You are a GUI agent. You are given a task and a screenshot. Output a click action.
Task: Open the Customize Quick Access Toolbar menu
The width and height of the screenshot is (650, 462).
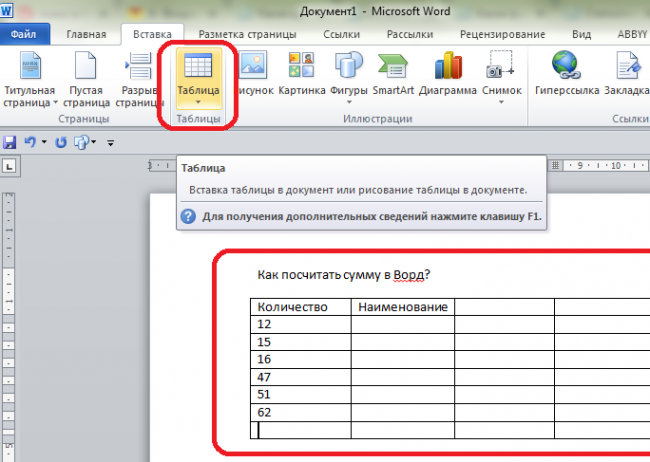[110, 143]
